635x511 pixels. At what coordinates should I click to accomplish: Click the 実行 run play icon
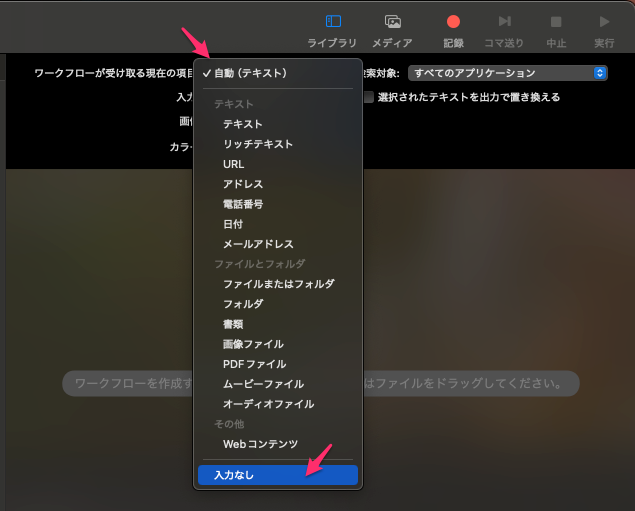(604, 22)
